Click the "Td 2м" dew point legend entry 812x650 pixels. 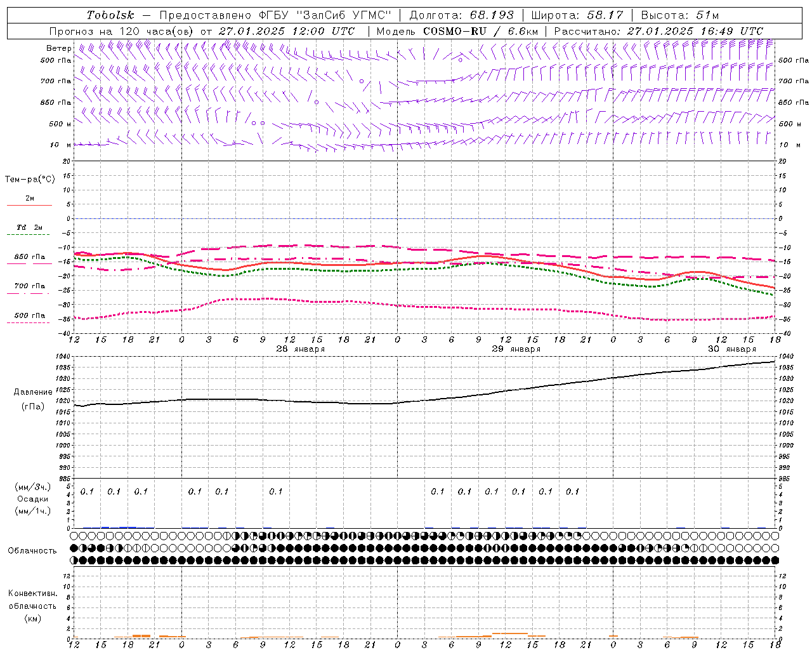point(29,227)
